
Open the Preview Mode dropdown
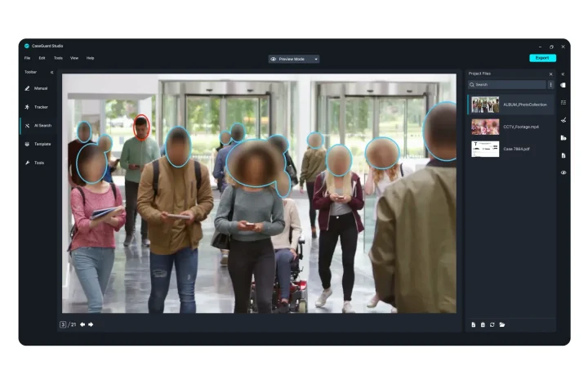click(294, 59)
